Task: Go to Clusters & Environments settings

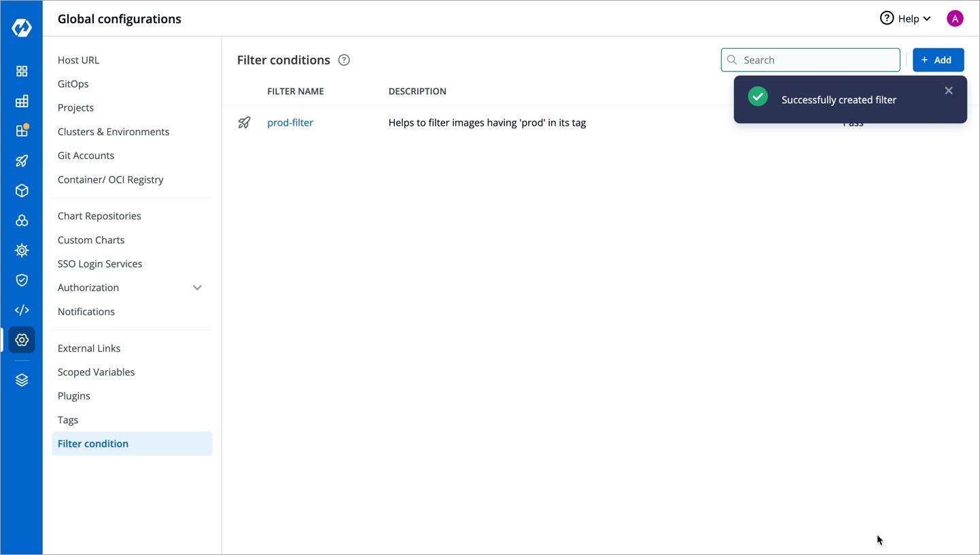Action: coord(113,132)
